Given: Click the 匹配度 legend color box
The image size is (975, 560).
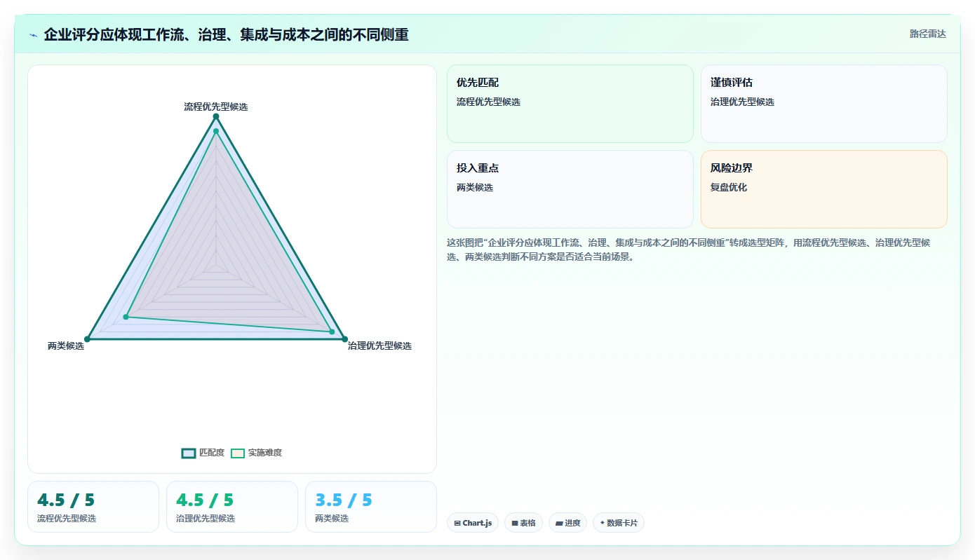Looking at the screenshot, I should click(188, 453).
